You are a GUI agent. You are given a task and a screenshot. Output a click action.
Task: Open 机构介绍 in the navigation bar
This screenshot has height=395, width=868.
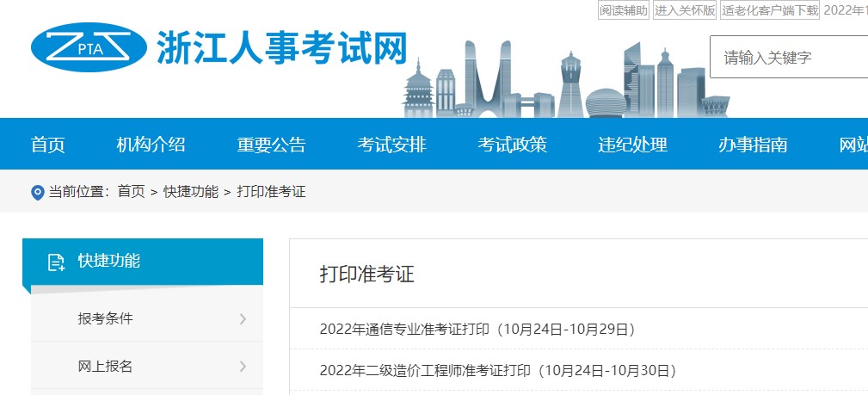[x=151, y=145]
